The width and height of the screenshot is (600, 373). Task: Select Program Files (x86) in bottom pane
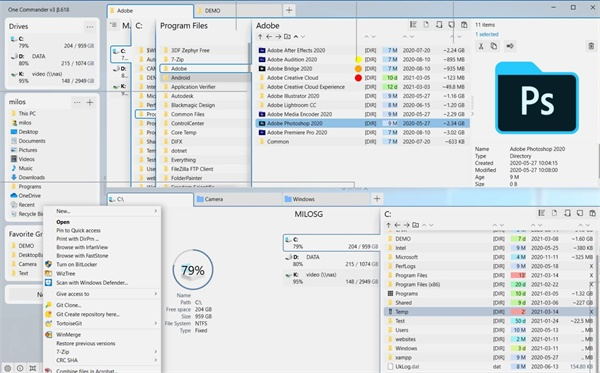tap(491, 285)
